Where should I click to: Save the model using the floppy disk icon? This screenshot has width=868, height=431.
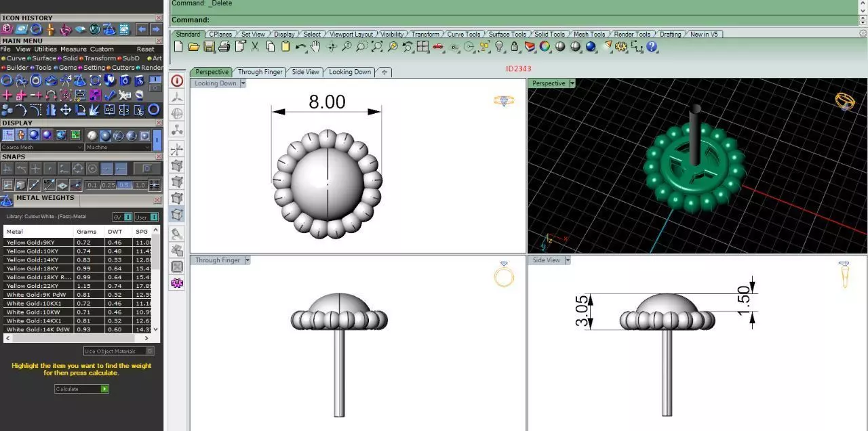[x=209, y=47]
